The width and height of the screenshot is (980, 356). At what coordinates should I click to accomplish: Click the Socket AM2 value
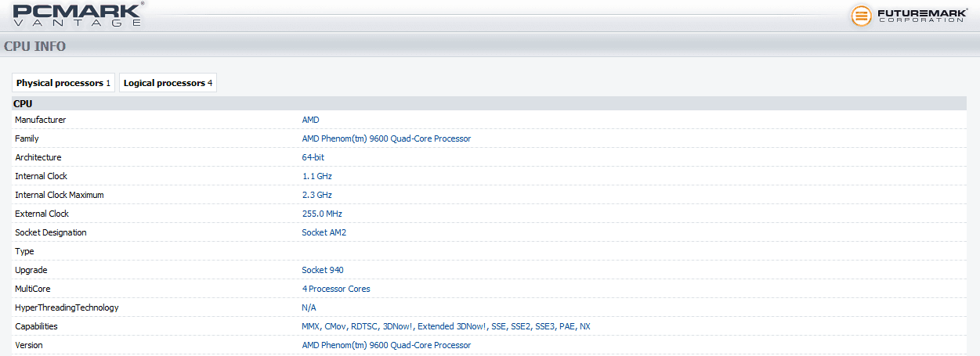coord(324,232)
